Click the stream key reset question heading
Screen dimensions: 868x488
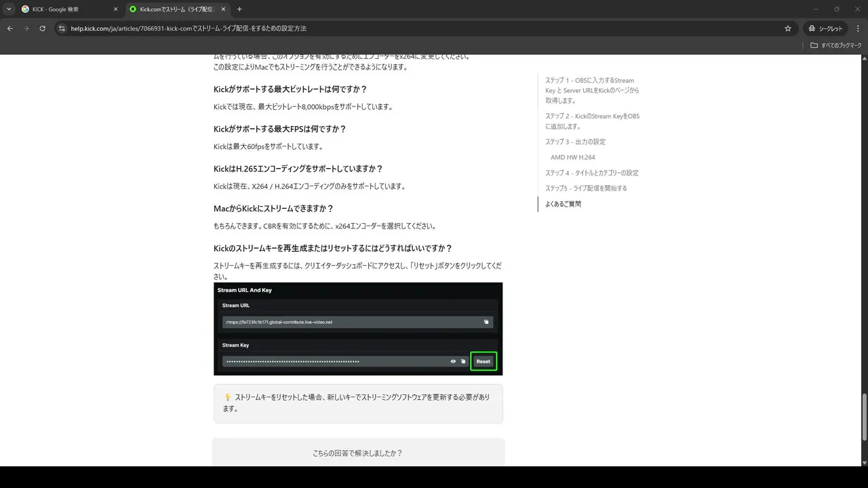[333, 248]
